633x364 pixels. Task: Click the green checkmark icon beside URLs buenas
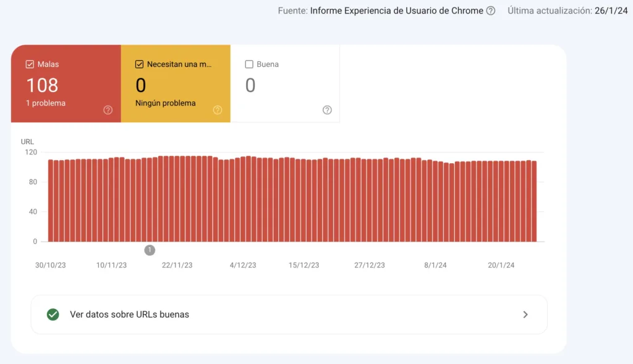[x=53, y=315]
